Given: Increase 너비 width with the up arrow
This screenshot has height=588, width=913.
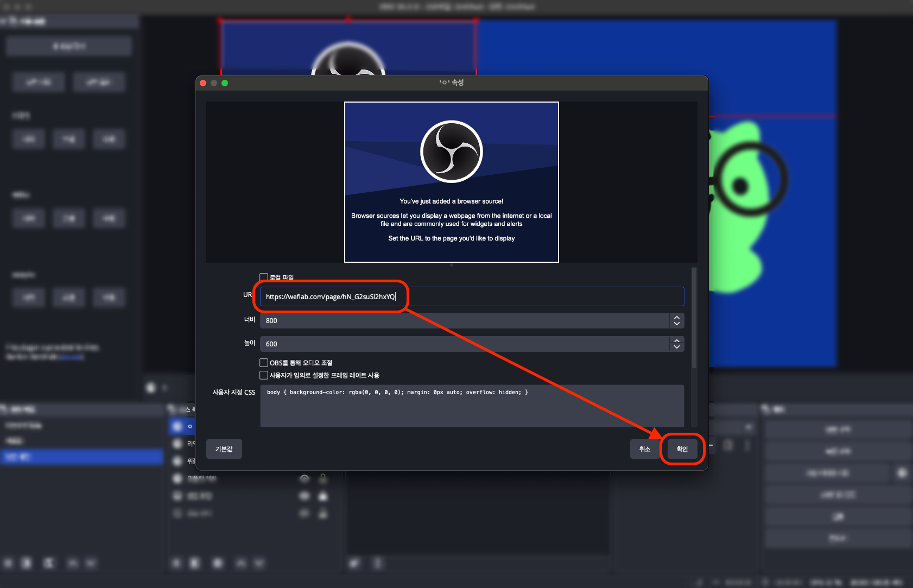Looking at the screenshot, I should pyautogui.click(x=677, y=317).
